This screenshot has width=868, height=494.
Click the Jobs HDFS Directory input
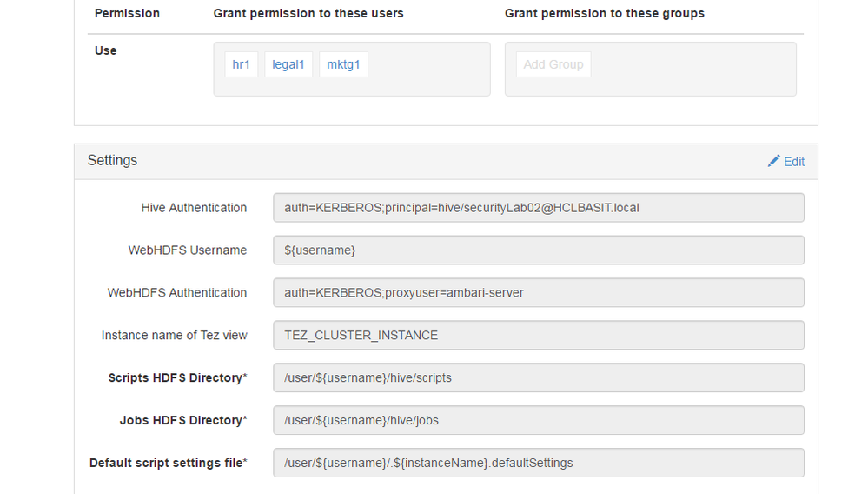(x=538, y=421)
